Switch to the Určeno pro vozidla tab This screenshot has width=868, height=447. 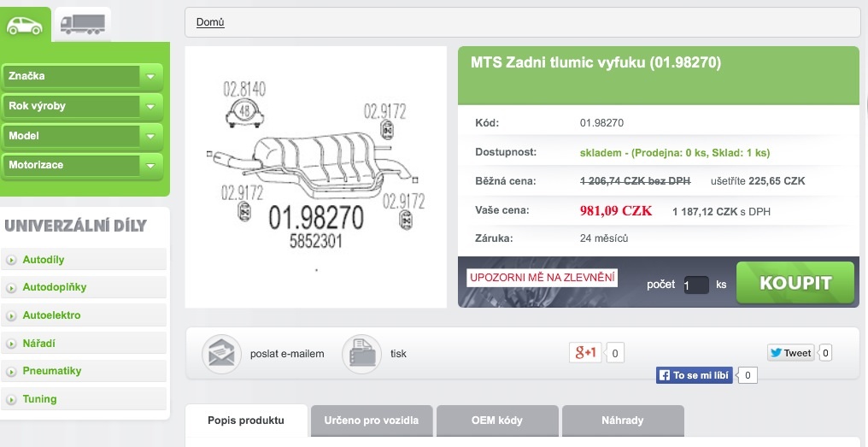click(371, 421)
